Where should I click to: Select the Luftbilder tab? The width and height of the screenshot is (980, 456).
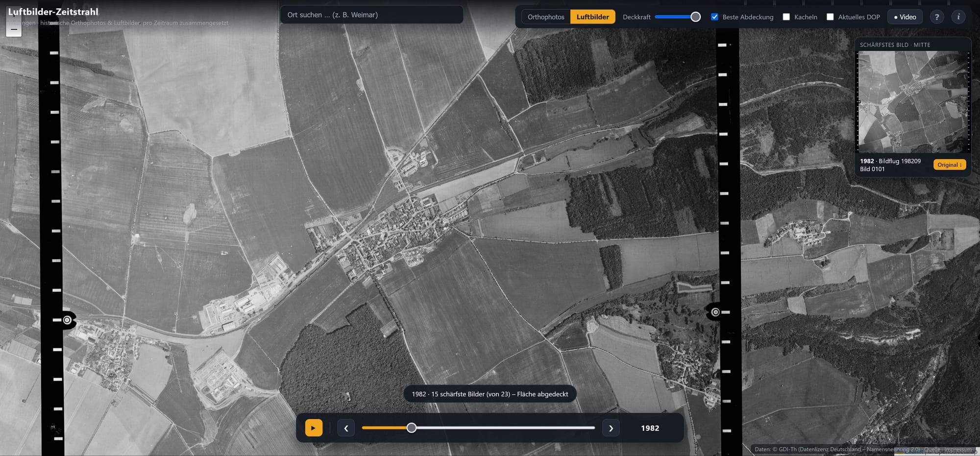click(592, 17)
